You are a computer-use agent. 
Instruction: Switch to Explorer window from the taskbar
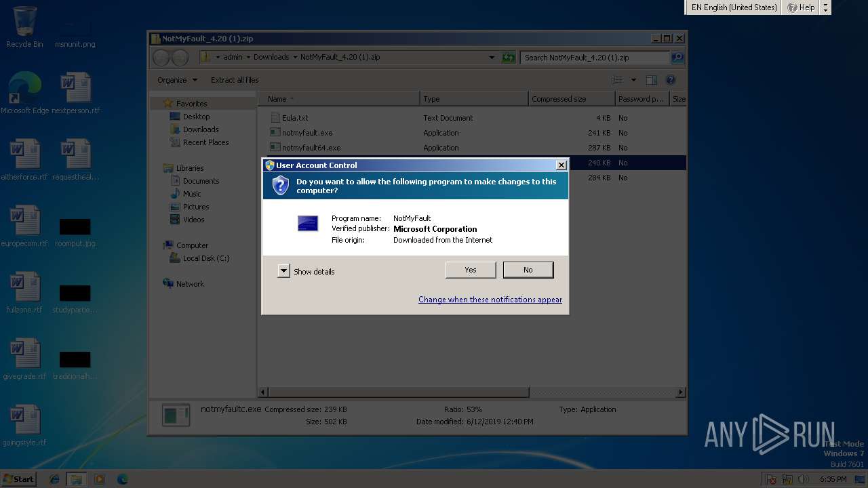tap(77, 479)
